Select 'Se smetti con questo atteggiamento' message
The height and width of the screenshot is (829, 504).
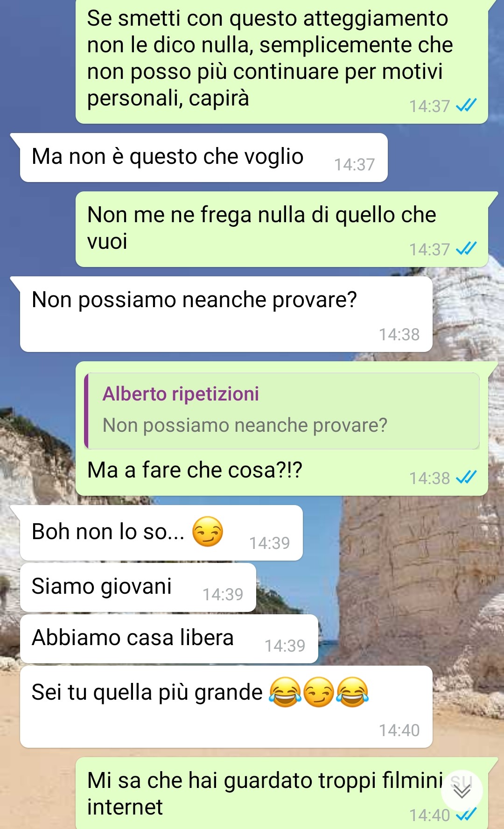282,61
